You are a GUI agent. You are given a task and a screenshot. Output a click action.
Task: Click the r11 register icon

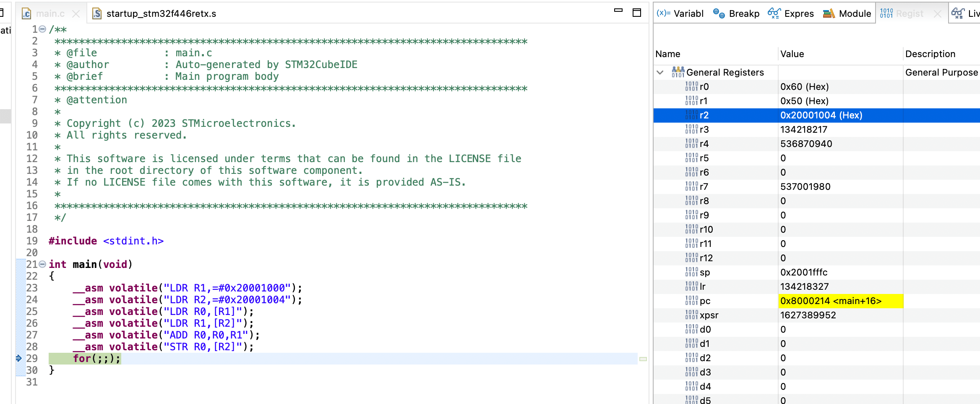692,244
